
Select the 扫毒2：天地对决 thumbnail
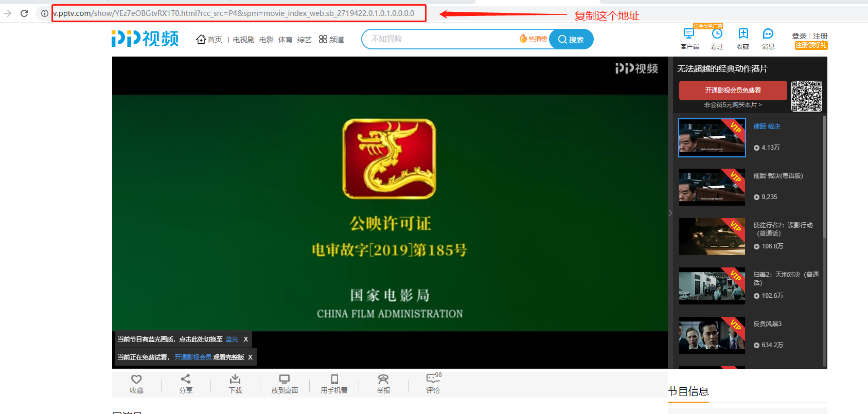tap(712, 286)
